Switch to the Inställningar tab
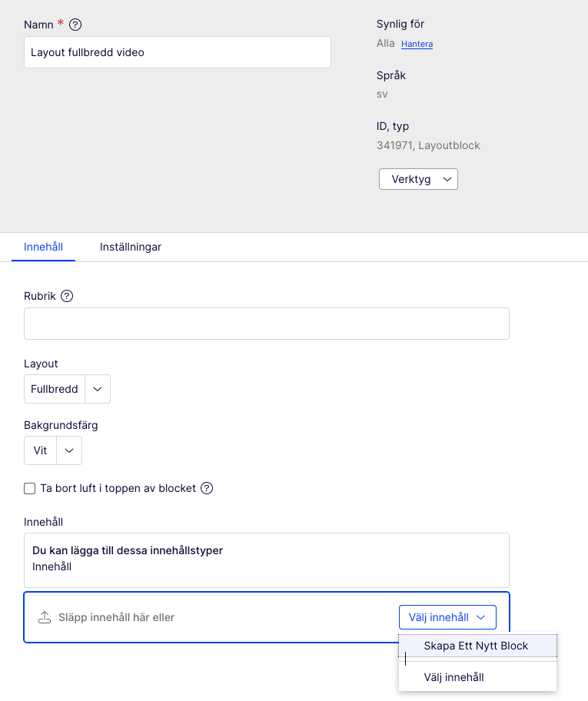588x701 pixels. pyautogui.click(x=131, y=247)
